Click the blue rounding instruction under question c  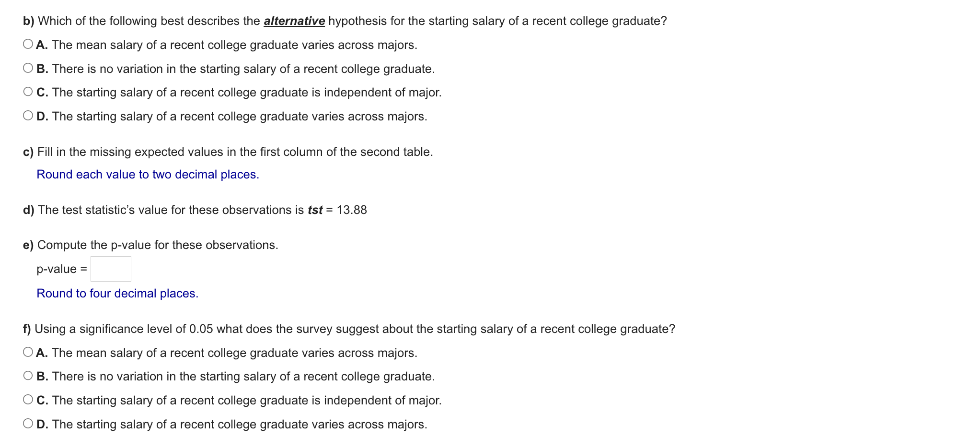click(x=147, y=174)
